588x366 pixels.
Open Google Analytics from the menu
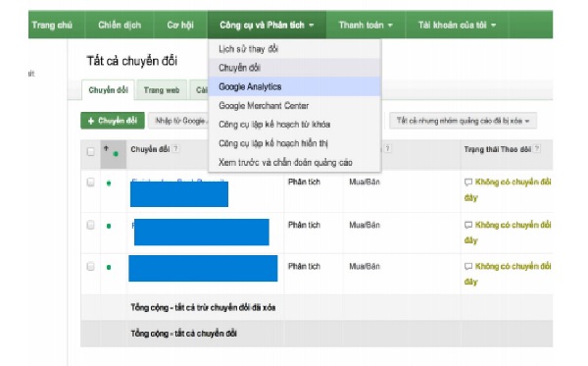(x=294, y=86)
